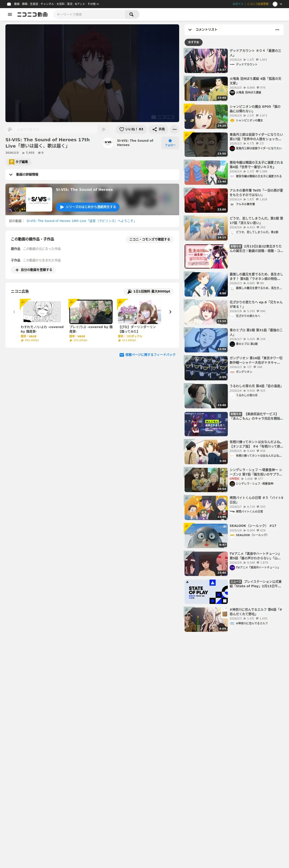Viewport: 289px width, 868px height.
Task: Open 大百科 in the top menu
Action: click(x=61, y=4)
